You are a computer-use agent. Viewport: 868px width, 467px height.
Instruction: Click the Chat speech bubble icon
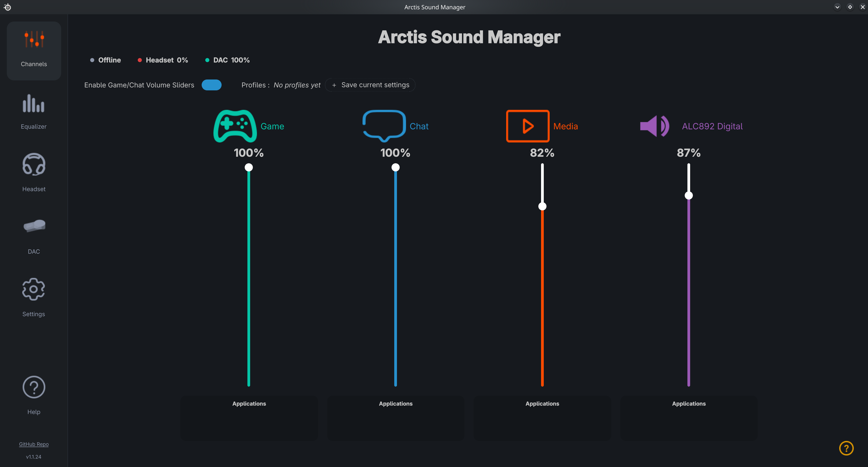[384, 126]
